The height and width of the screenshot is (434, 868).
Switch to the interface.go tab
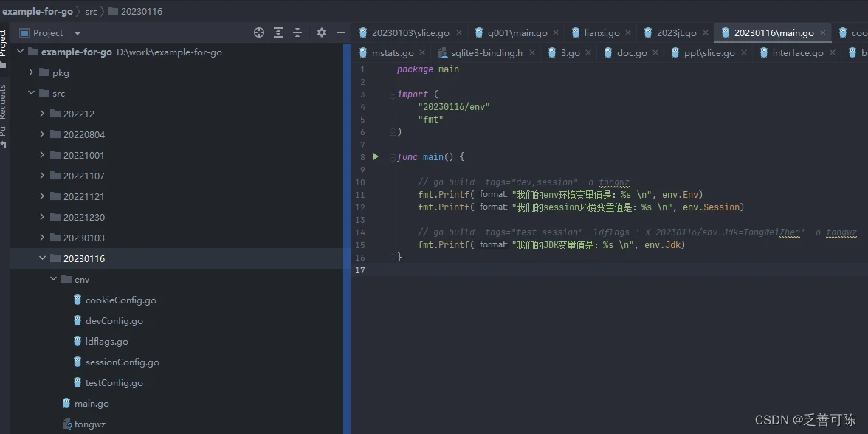[797, 53]
